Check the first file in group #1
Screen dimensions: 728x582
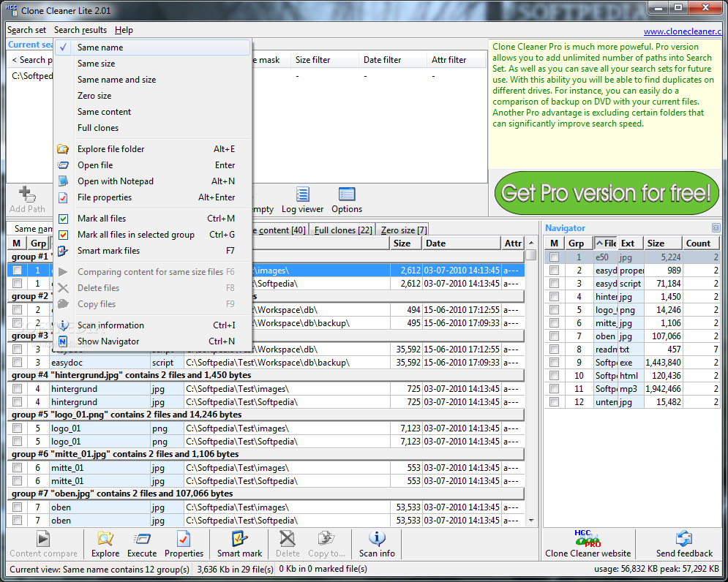(x=17, y=270)
